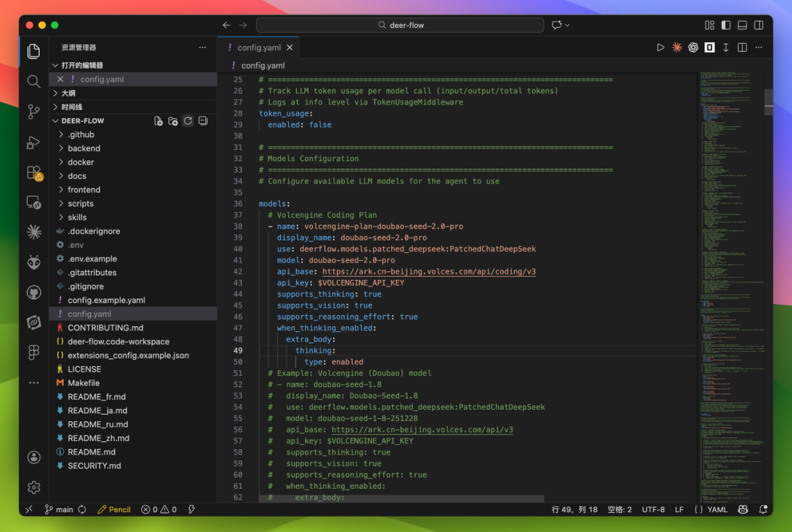Open config.example.yaml from the file tree
Screen dimensions: 792x532
[106, 300]
